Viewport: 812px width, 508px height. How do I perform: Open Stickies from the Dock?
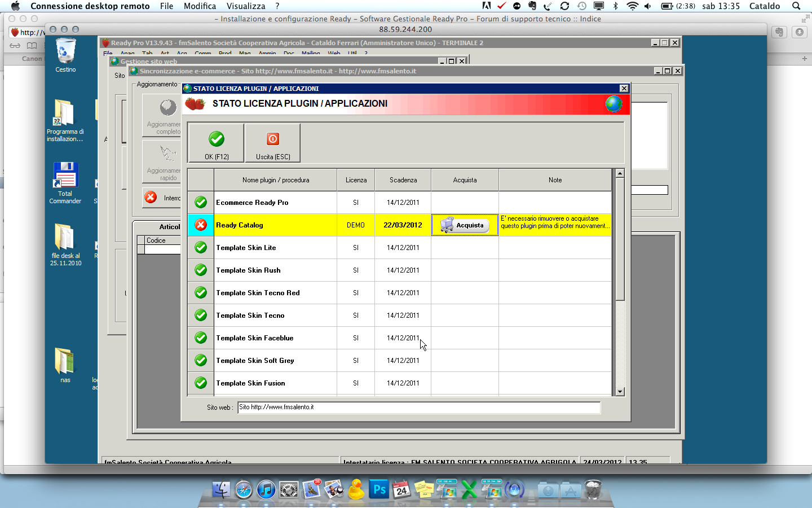pos(424,489)
